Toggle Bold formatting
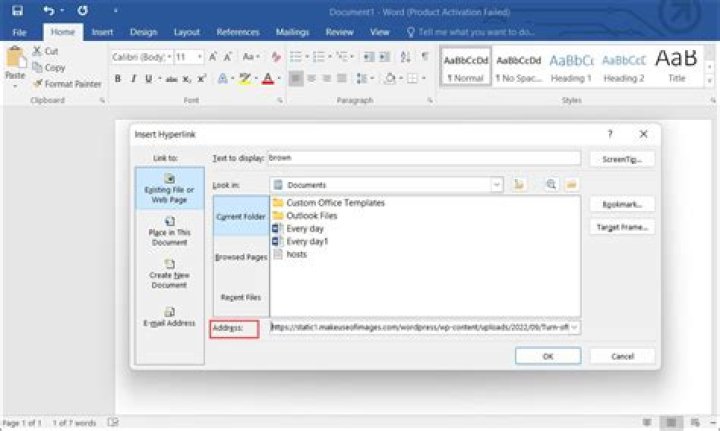 coord(118,79)
